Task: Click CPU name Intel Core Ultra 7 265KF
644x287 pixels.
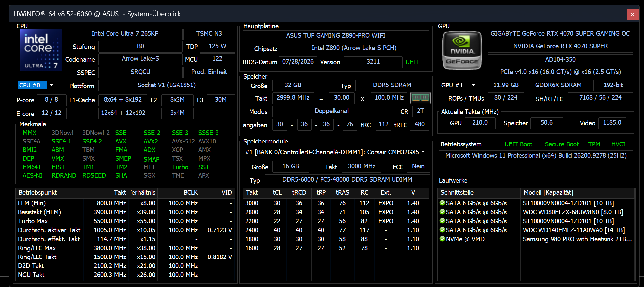Action: [x=125, y=34]
